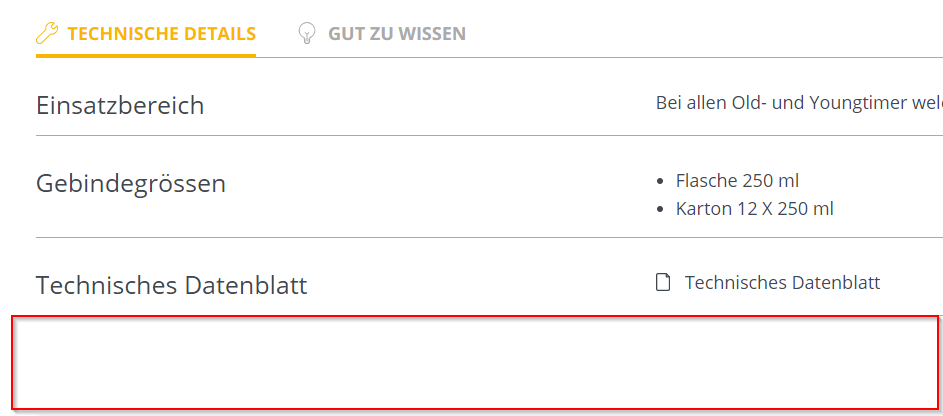Viewport: 943px width, 416px height.
Task: Click the lightbulb icon beside Gut zu Wissen
Action: [307, 34]
